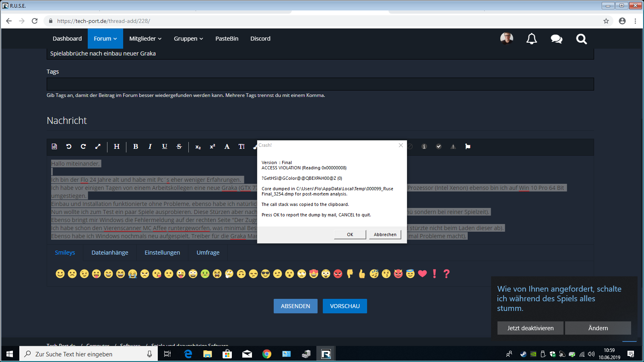
Task: Click the redo arrow in editor toolbar
Action: (x=83, y=147)
